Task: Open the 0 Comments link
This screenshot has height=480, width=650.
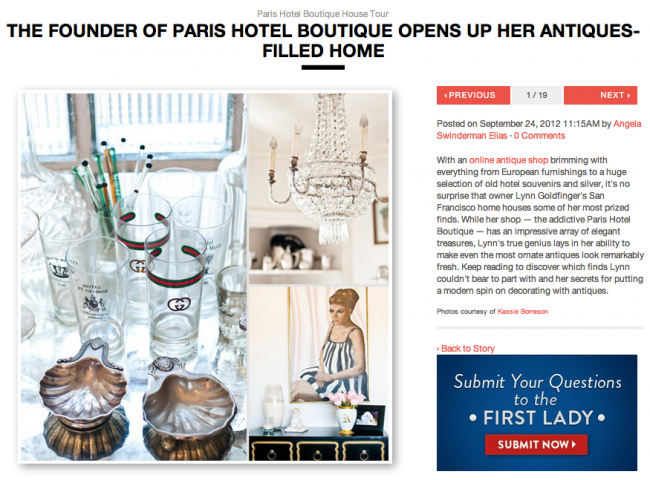Action: 539,136
